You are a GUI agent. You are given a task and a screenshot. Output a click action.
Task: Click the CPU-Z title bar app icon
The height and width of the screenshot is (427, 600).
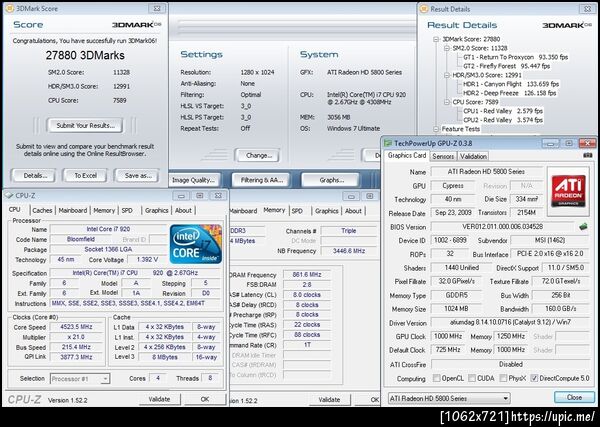9,196
